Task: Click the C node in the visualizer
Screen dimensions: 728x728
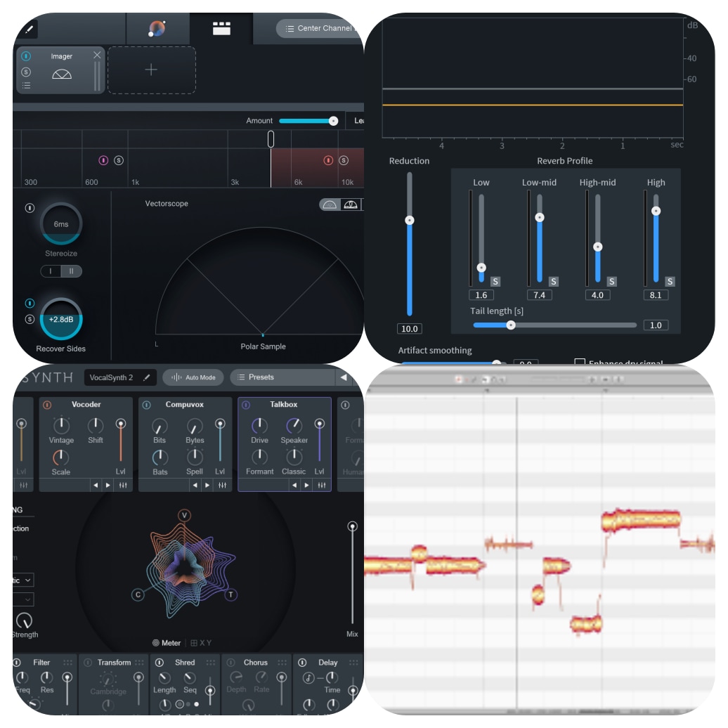Action: pos(138,594)
